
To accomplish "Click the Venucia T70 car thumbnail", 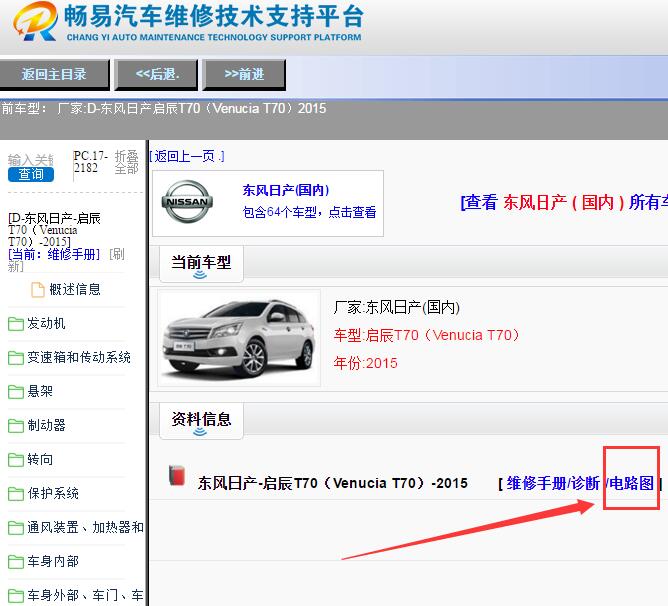I will click(239, 338).
